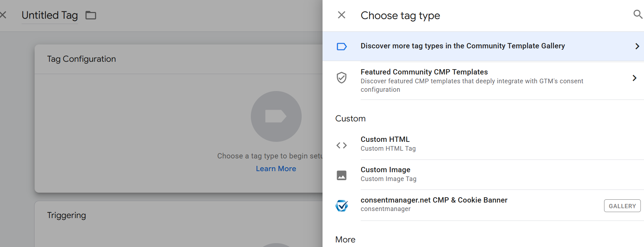Click the shield icon for Featured CMP Templates
The width and height of the screenshot is (644, 247).
click(342, 78)
